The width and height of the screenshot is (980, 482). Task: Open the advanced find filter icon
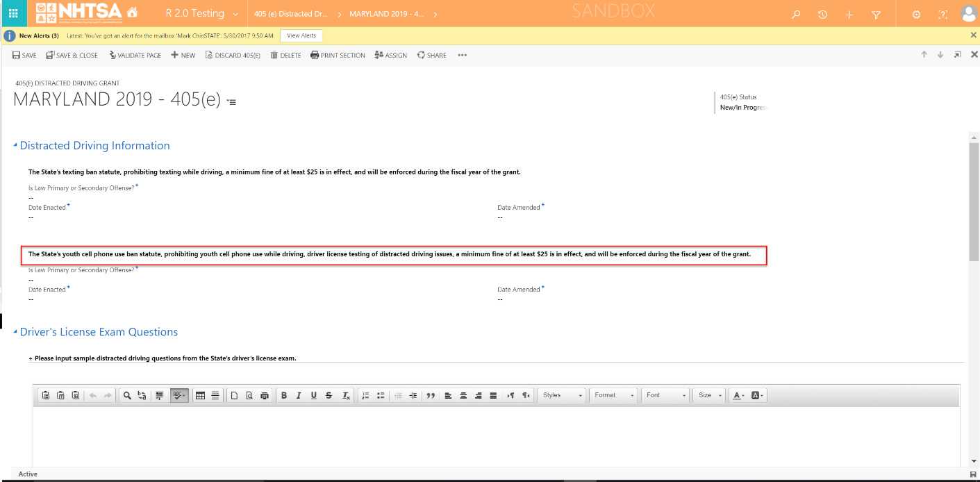876,15
